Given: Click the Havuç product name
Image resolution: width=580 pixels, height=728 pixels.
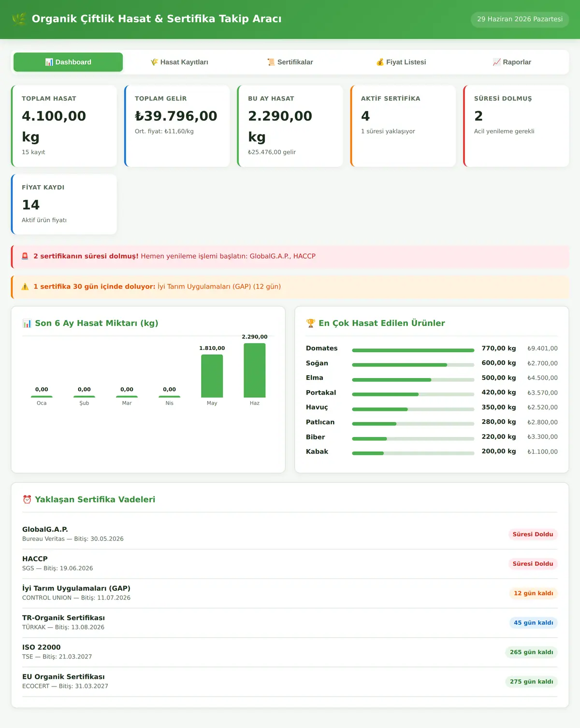Looking at the screenshot, I should (317, 408).
